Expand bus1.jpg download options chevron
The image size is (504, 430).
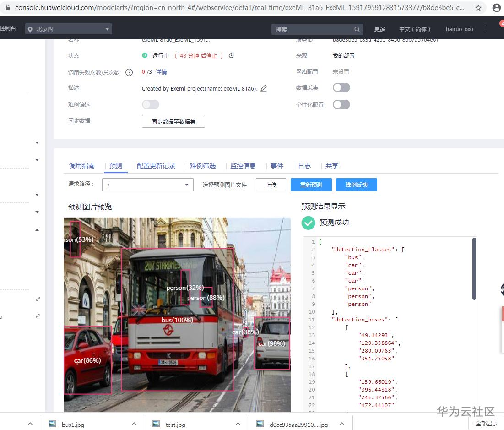pos(134,424)
